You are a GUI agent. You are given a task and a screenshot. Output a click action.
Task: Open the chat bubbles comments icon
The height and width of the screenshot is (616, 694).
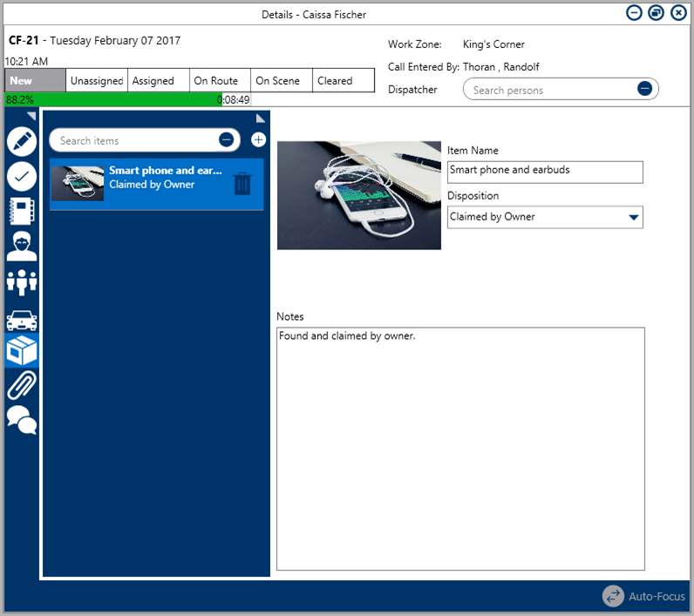coord(22,420)
